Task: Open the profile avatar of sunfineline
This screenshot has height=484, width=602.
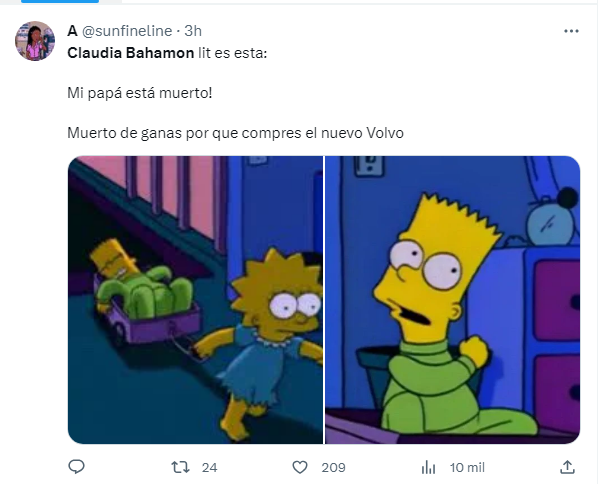Action: click(35, 41)
